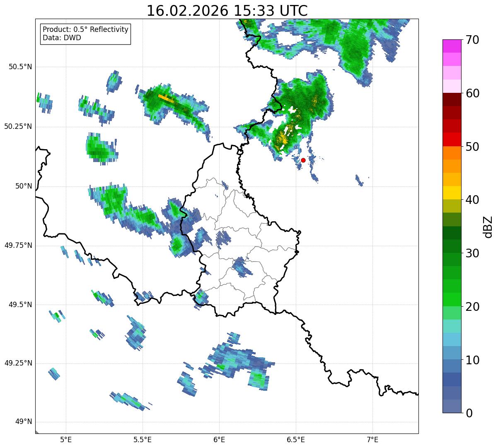Click the 'dBZ' colorbar axis label
Screen dimensions: 498x448
(x=488, y=227)
